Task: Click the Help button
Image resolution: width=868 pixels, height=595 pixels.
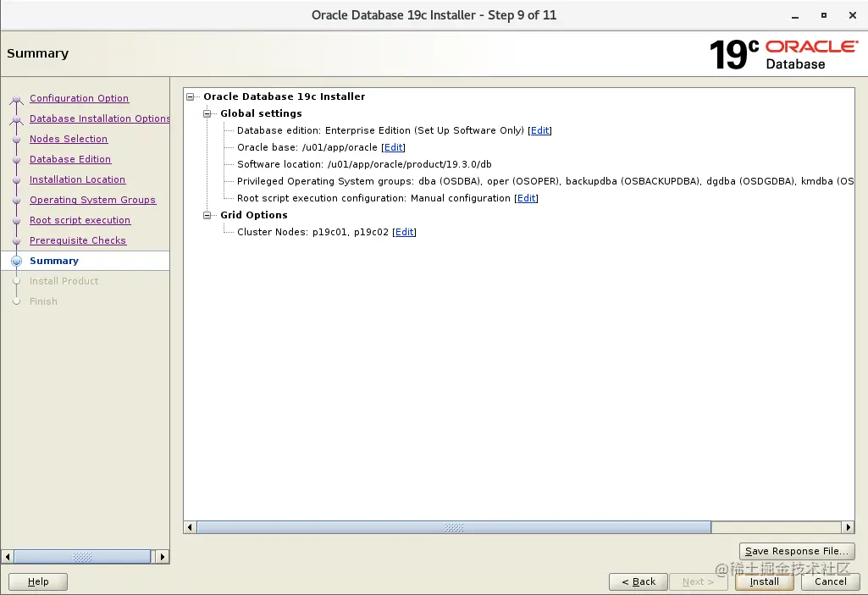Action: [x=38, y=581]
